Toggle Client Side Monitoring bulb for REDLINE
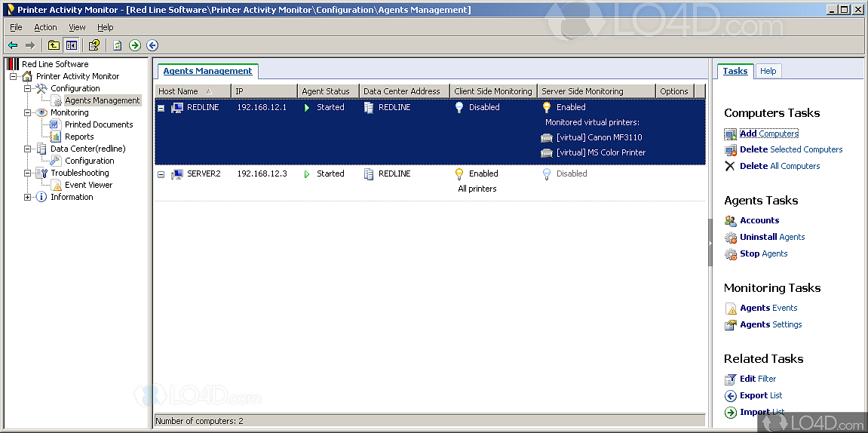Viewport: 868px width, 433px height. (459, 108)
